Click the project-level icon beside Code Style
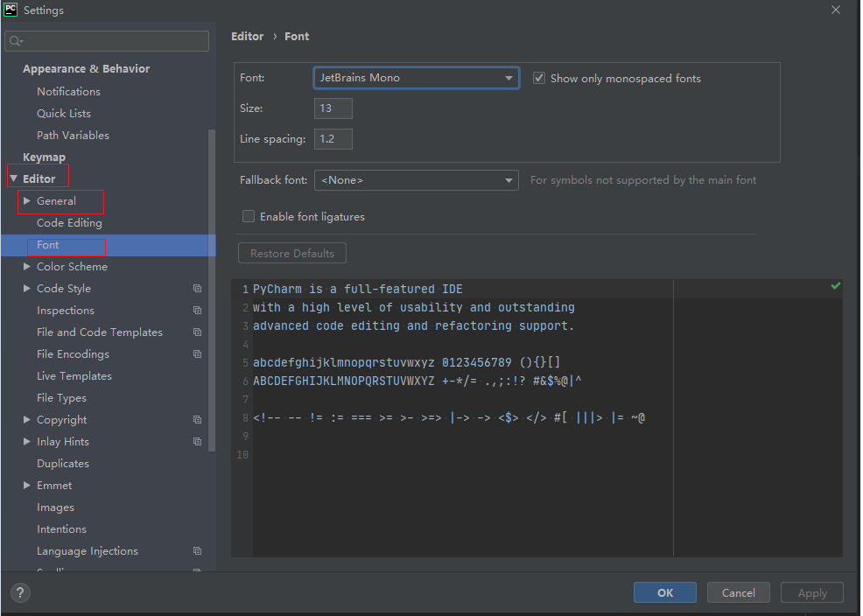The width and height of the screenshot is (863, 616). (197, 288)
